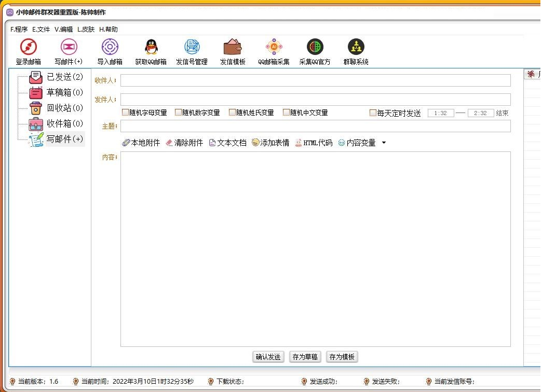
Task: Enable the 随机字母变量 checkbox
Action: tap(125, 112)
